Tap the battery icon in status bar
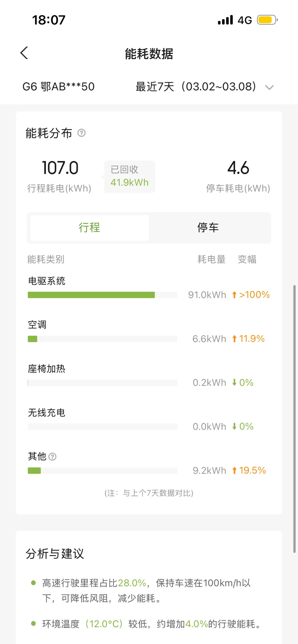Viewport: 298px width, 644px height. coord(267,20)
